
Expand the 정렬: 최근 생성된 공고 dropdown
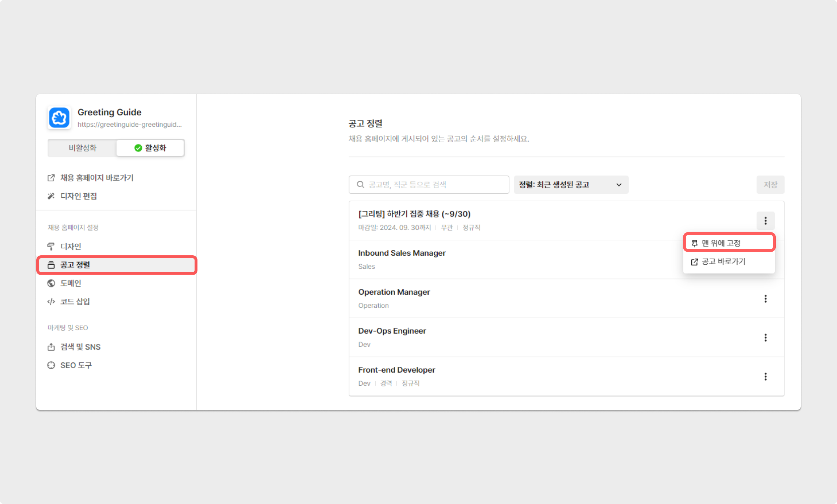tap(571, 185)
